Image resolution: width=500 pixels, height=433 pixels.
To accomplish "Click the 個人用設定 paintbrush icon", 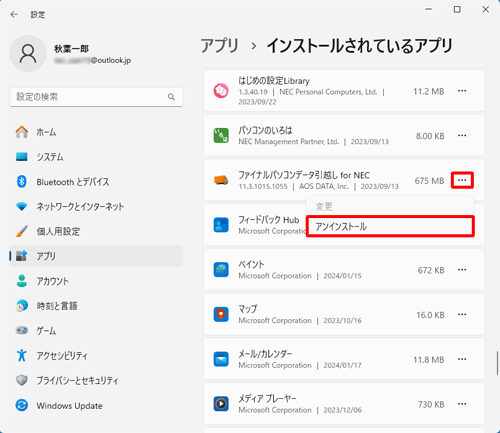I will click(22, 231).
